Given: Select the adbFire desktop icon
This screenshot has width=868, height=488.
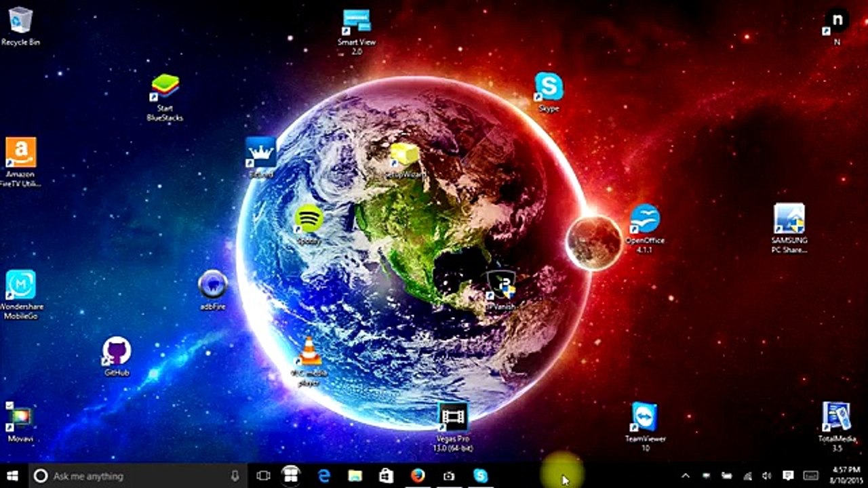Looking at the screenshot, I should pos(213,290).
